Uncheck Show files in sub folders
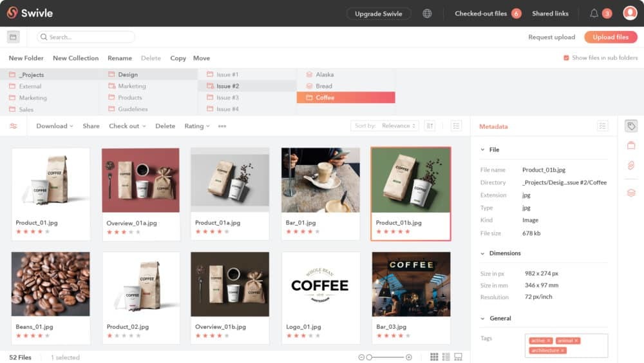Image resolution: width=644 pixels, height=363 pixels. pyautogui.click(x=566, y=58)
